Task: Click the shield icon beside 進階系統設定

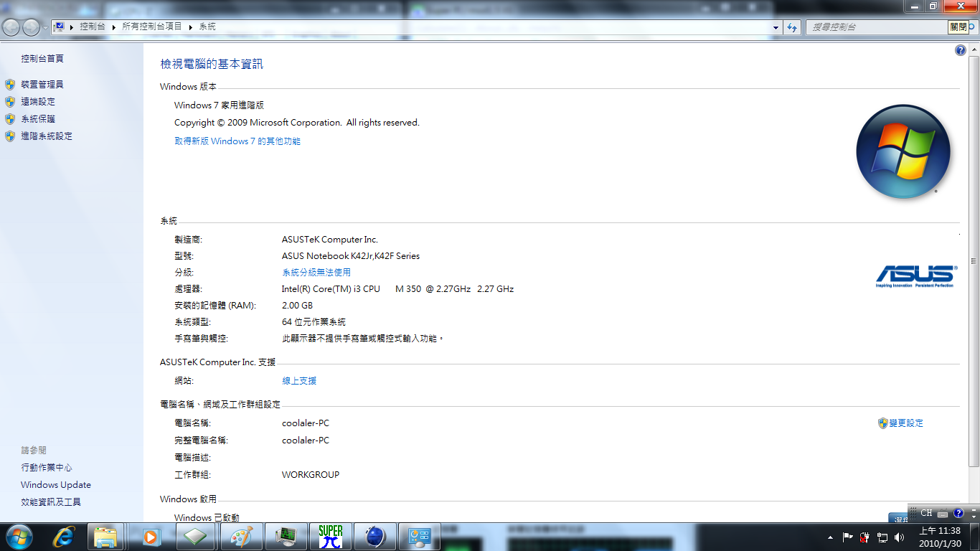Action: click(10, 136)
